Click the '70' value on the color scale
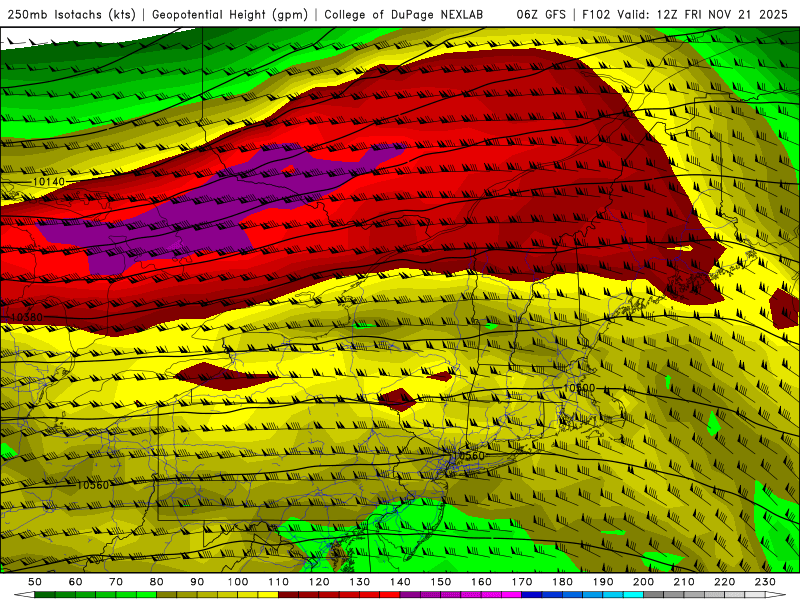 tap(116, 582)
